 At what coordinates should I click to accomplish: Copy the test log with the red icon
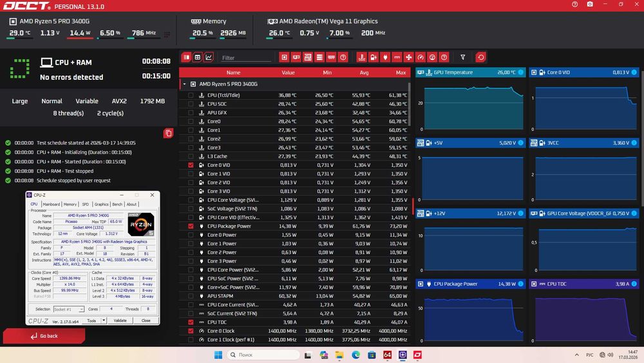coord(168,133)
